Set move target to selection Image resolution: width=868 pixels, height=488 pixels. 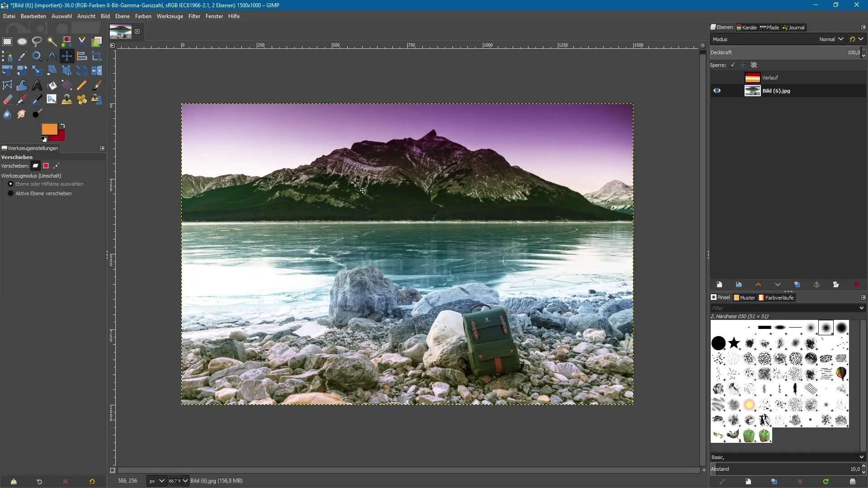point(46,166)
